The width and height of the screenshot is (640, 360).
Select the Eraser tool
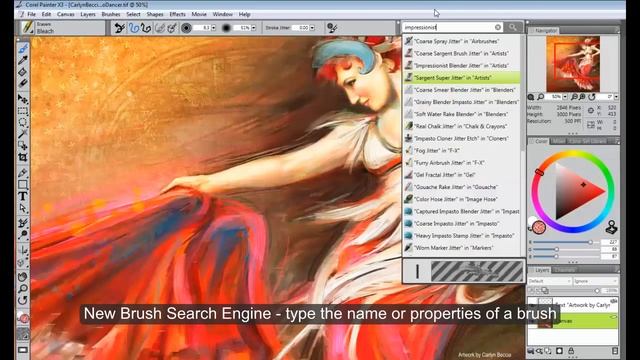tap(23, 83)
